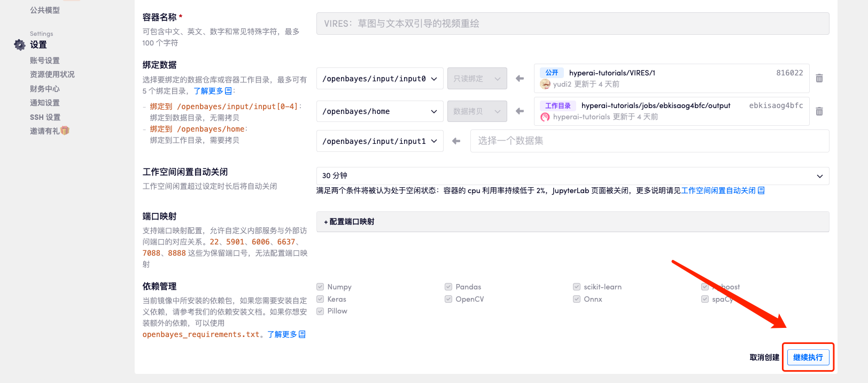Remove the ebkisaog4bfc output binding via trash icon
Screen dimensions: 868x383
point(819,111)
